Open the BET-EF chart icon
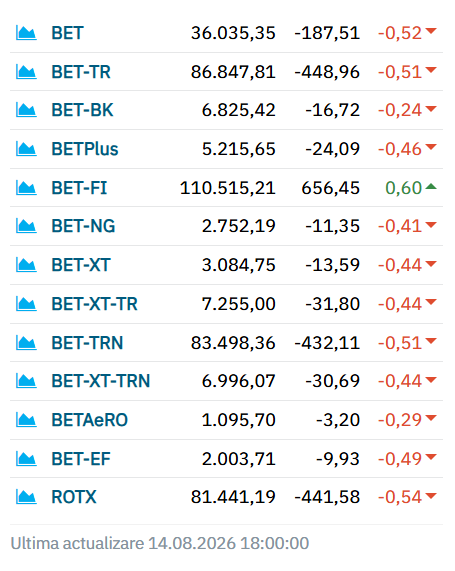 pyautogui.click(x=26, y=459)
